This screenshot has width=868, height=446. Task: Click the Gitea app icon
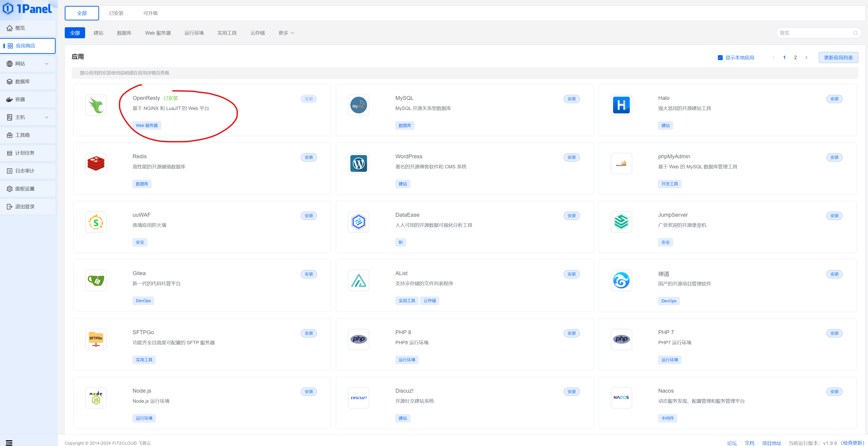96,280
